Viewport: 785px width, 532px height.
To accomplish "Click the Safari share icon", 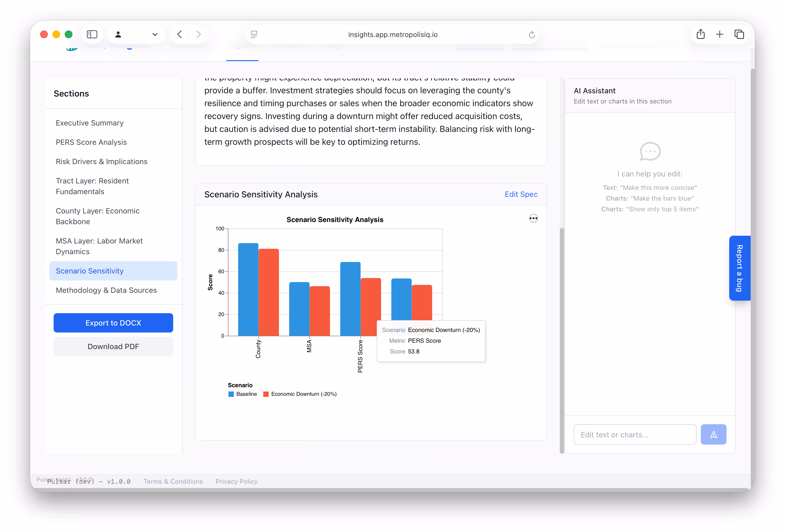I will (x=700, y=34).
